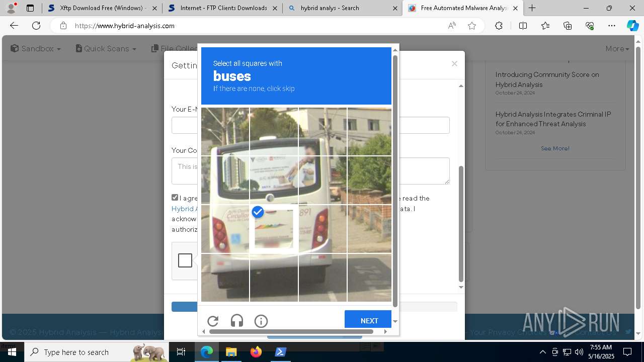644x362 pixels.
Task: Close the Getting Started dialog
Action: coord(454,64)
